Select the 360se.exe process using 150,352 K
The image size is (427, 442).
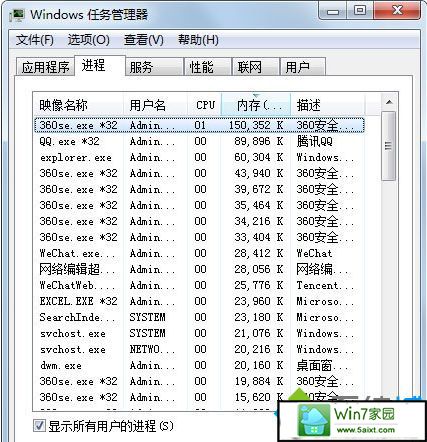pyautogui.click(x=199, y=125)
